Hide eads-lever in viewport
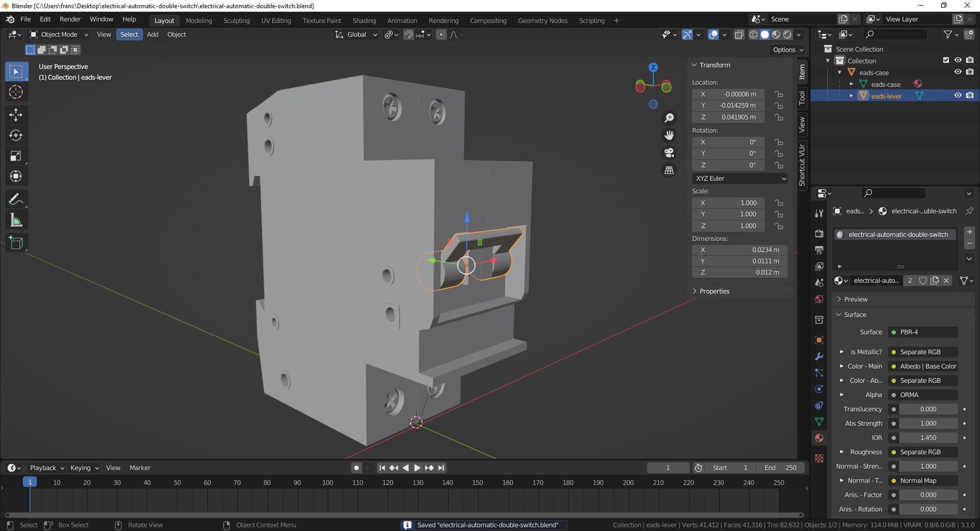Viewport: 980px width, 531px height. pyautogui.click(x=958, y=95)
